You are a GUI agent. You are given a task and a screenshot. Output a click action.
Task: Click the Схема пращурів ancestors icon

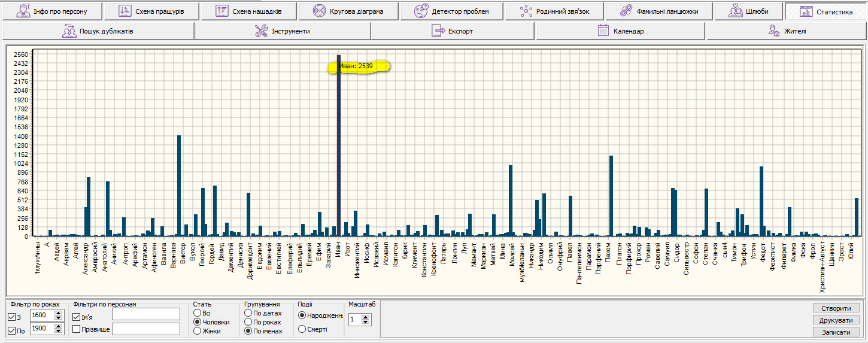(125, 11)
